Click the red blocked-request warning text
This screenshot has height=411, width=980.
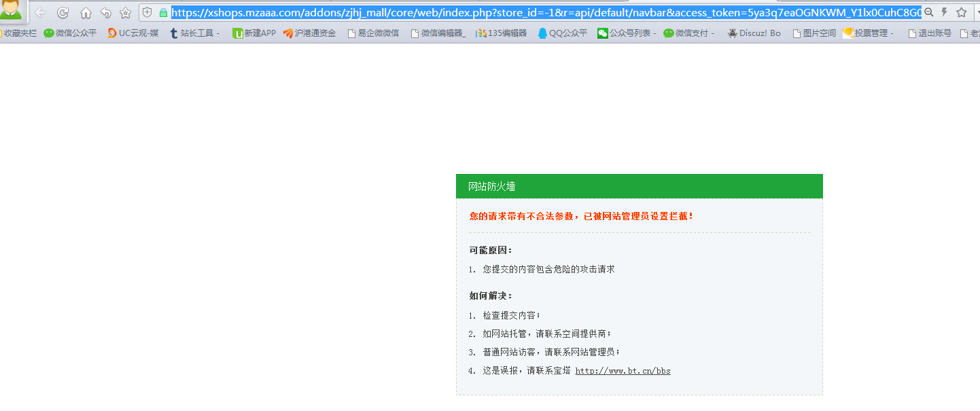(x=581, y=216)
